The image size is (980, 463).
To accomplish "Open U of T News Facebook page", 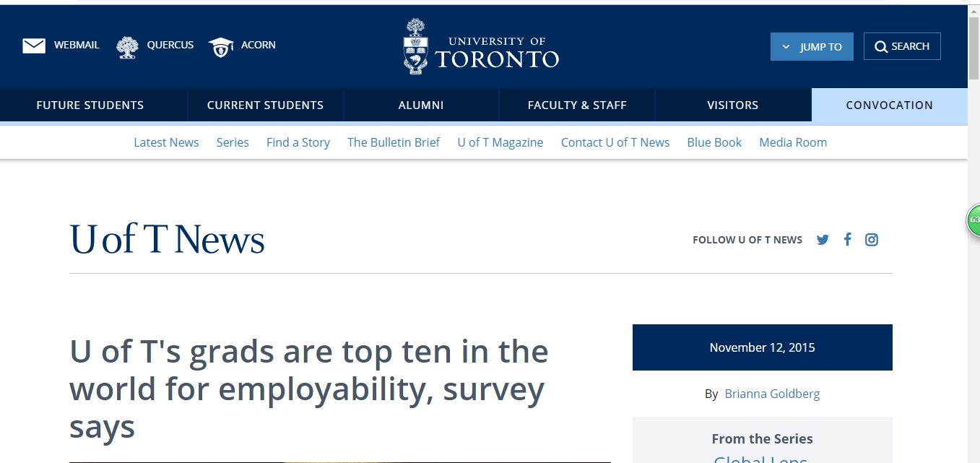I will click(848, 240).
